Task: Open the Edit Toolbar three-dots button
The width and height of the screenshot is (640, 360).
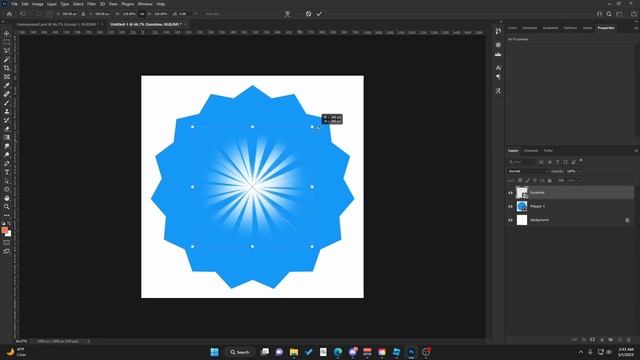Action: pos(7,215)
